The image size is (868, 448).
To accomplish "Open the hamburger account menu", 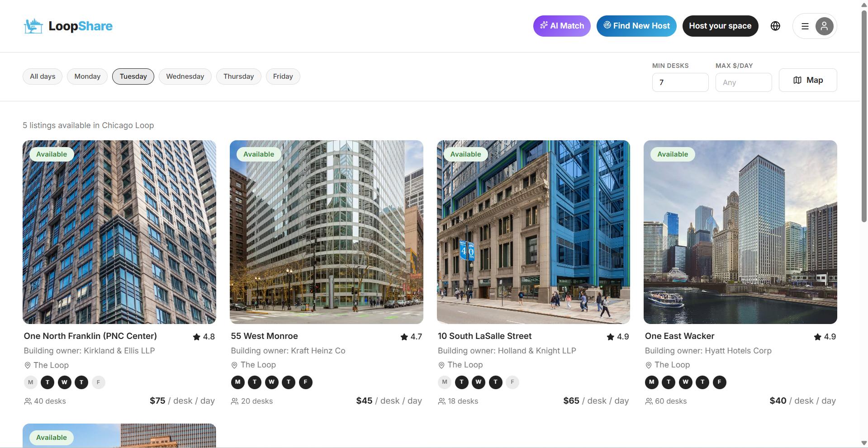I will (x=805, y=26).
